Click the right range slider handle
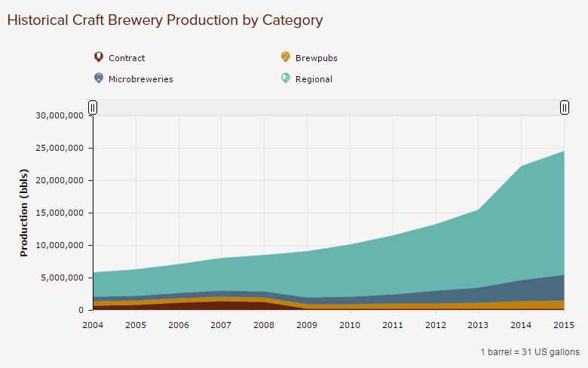This screenshot has width=588, height=368. tap(565, 108)
